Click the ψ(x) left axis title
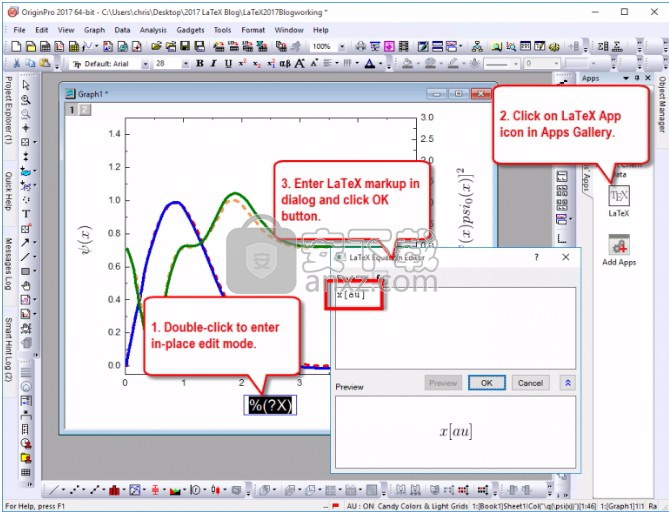Image resolution: width=669 pixels, height=512 pixels. tap(86, 240)
